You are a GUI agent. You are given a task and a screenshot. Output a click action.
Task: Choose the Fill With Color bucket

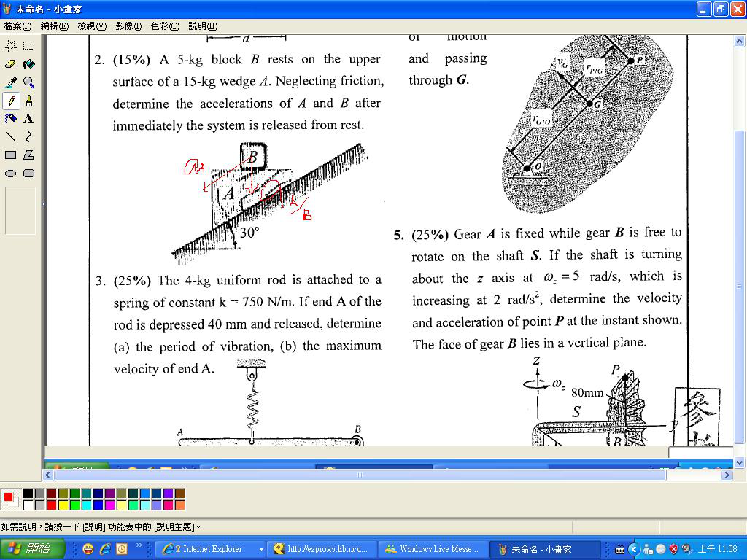(x=28, y=64)
